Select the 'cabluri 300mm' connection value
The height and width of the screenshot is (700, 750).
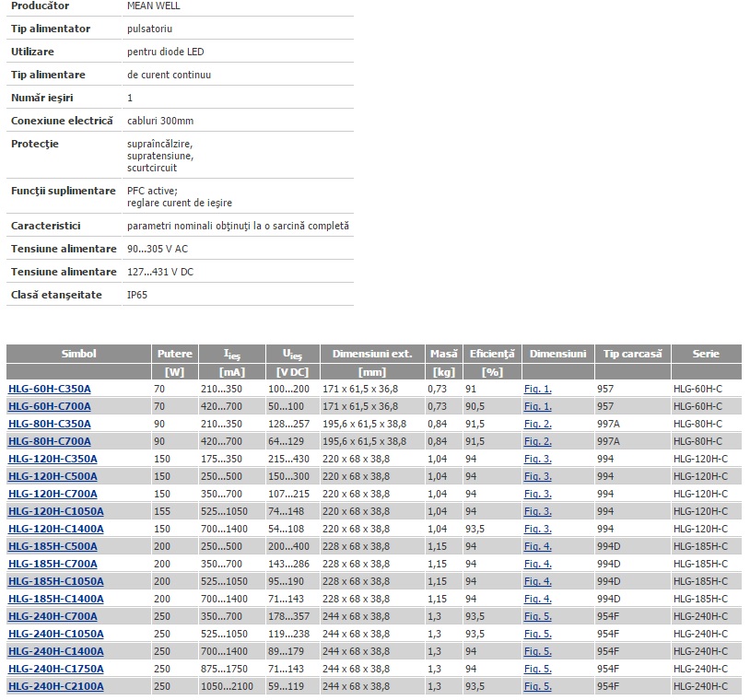click(160, 121)
